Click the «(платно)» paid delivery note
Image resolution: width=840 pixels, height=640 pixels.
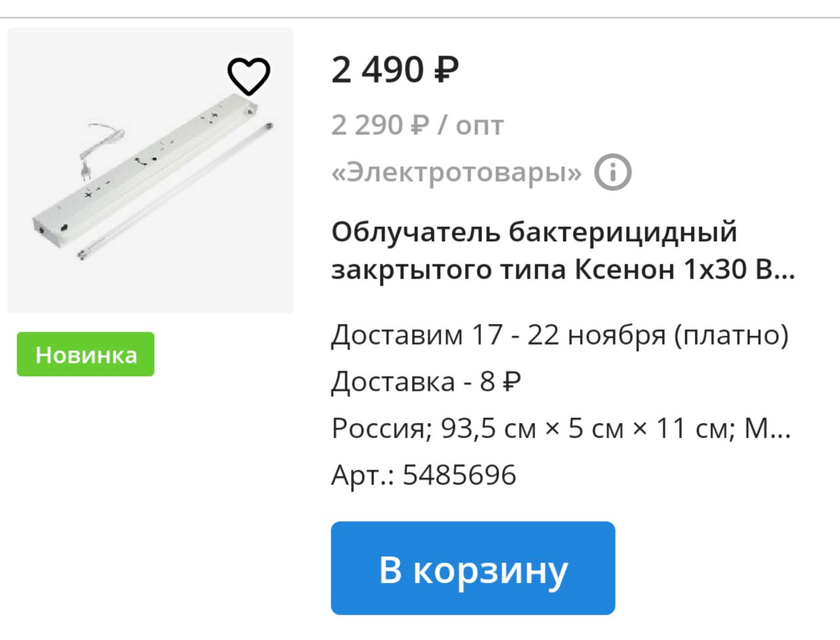(x=732, y=336)
